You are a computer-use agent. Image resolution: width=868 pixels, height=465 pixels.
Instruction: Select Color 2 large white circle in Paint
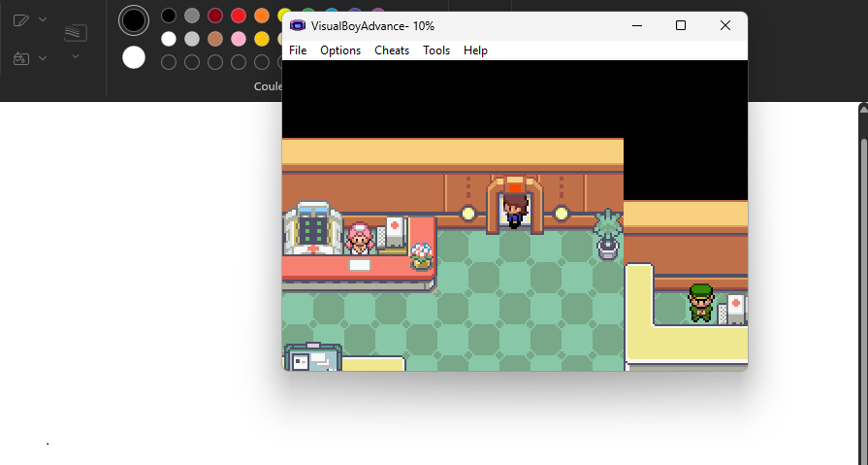click(134, 57)
